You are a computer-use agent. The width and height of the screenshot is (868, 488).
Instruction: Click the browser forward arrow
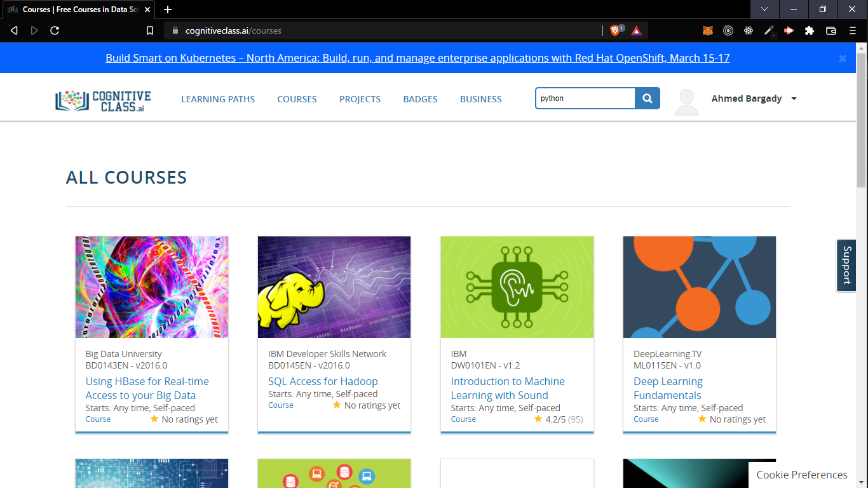[x=34, y=30]
